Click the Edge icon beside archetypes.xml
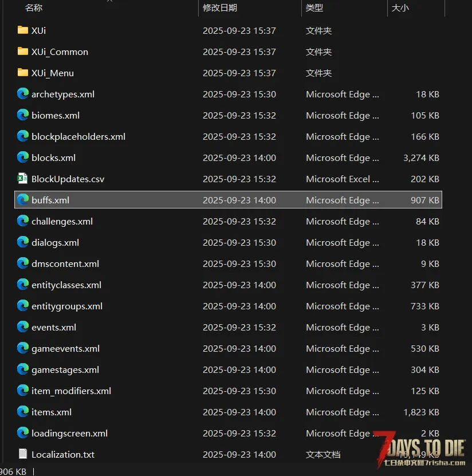This screenshot has width=472, height=476. [x=23, y=94]
